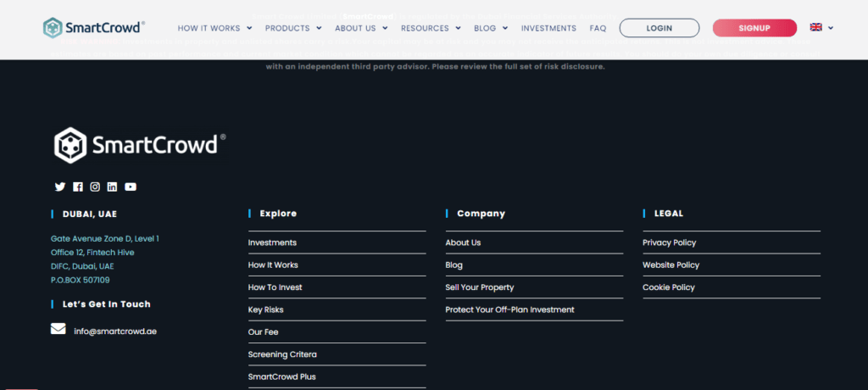Click DIFC, Dubai, UAE address line
This screenshot has height=390, width=868.
point(82,266)
